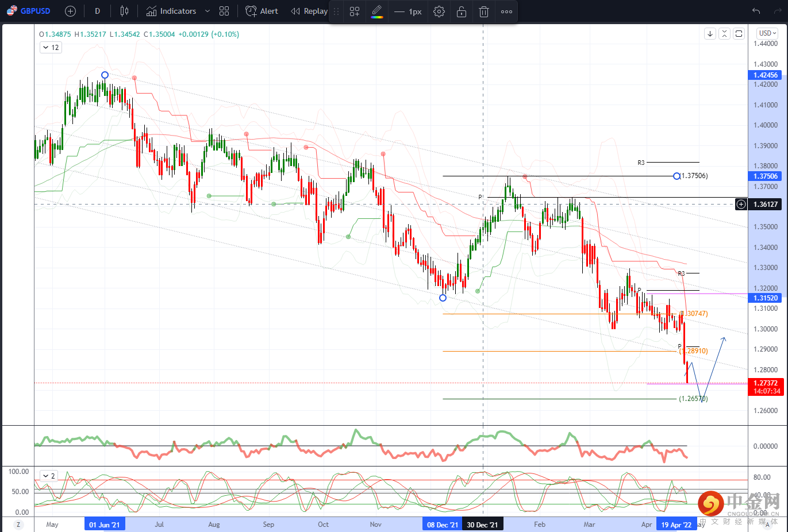
Task: Open the candlestick chart type selector
Action: point(124,11)
